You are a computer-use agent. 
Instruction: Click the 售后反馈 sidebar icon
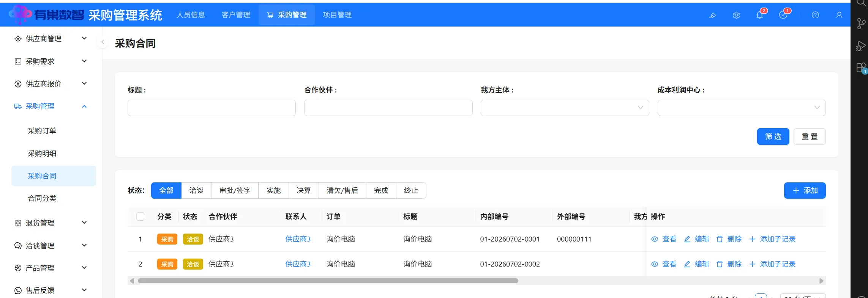[x=18, y=290]
